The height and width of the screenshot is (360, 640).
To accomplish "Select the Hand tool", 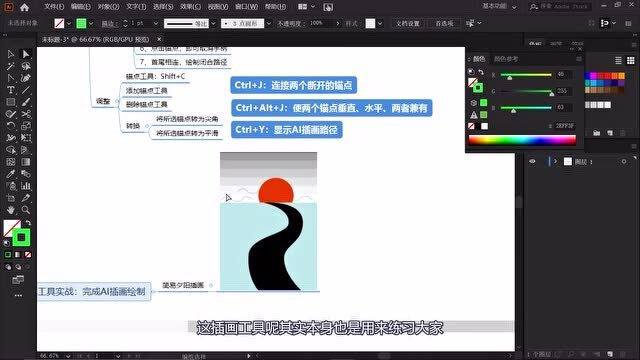I will [11, 210].
